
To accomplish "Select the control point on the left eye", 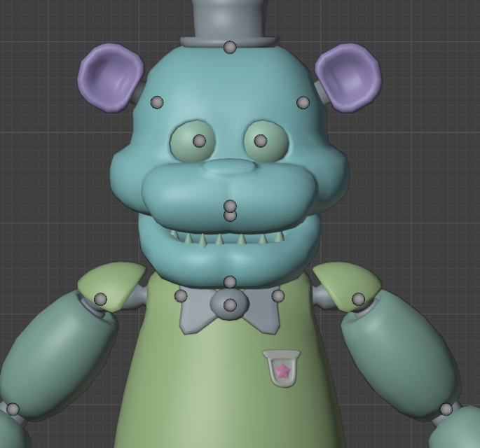I will [x=200, y=141].
